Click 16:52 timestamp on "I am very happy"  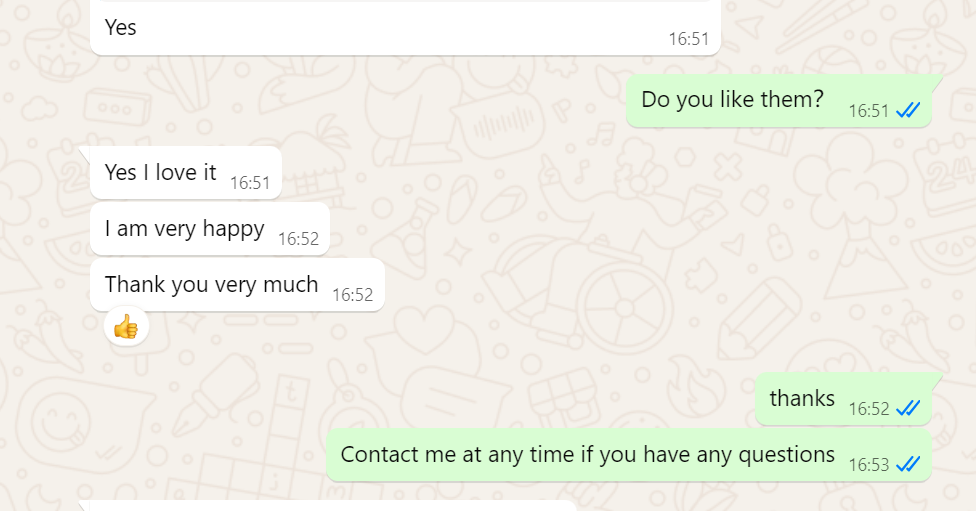tap(298, 239)
